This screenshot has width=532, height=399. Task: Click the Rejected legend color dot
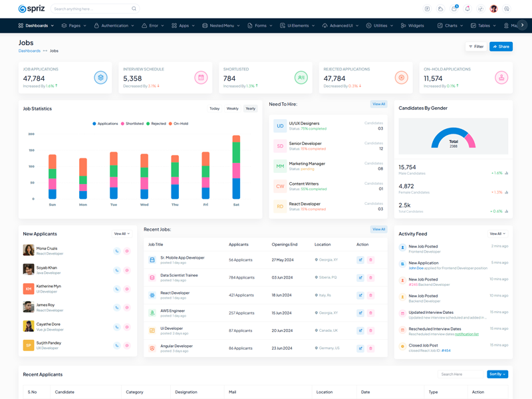coord(148,124)
